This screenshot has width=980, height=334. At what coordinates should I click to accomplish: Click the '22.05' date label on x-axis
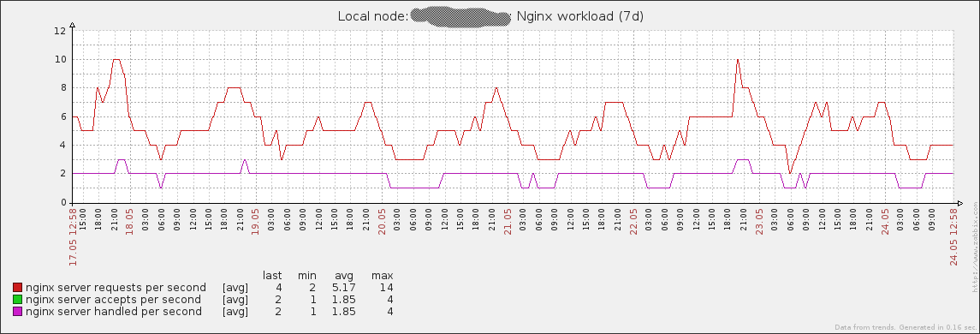coord(633,222)
